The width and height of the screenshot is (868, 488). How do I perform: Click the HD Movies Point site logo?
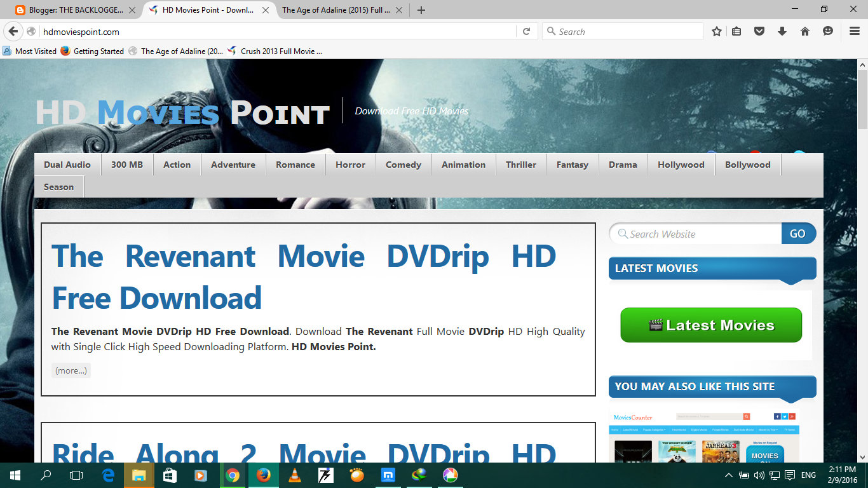pyautogui.click(x=182, y=112)
